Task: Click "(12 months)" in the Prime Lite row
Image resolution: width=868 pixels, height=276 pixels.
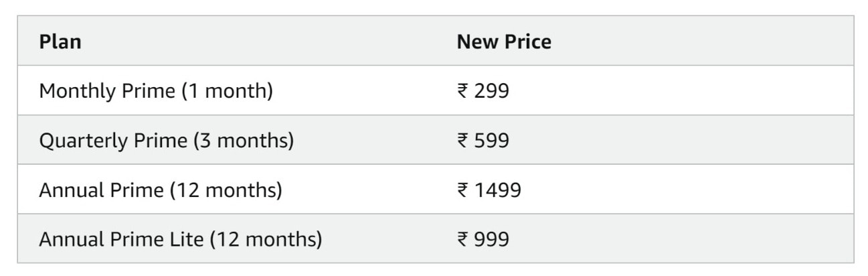Action: [266, 239]
